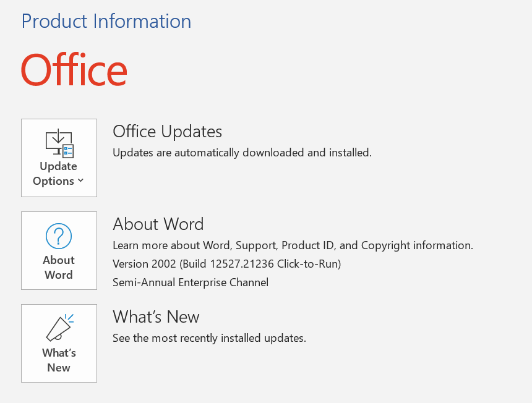
Task: Expand the Update Options dropdown chevron
Action: pyautogui.click(x=81, y=181)
